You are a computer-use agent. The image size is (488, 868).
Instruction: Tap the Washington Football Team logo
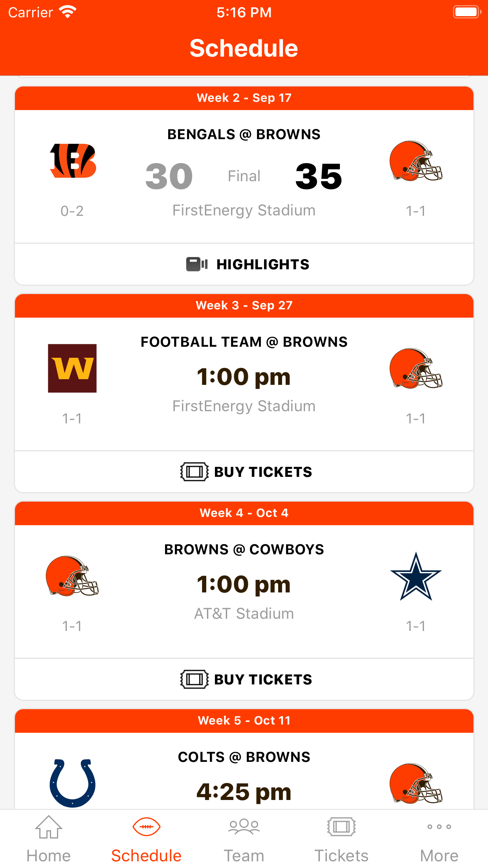(72, 368)
